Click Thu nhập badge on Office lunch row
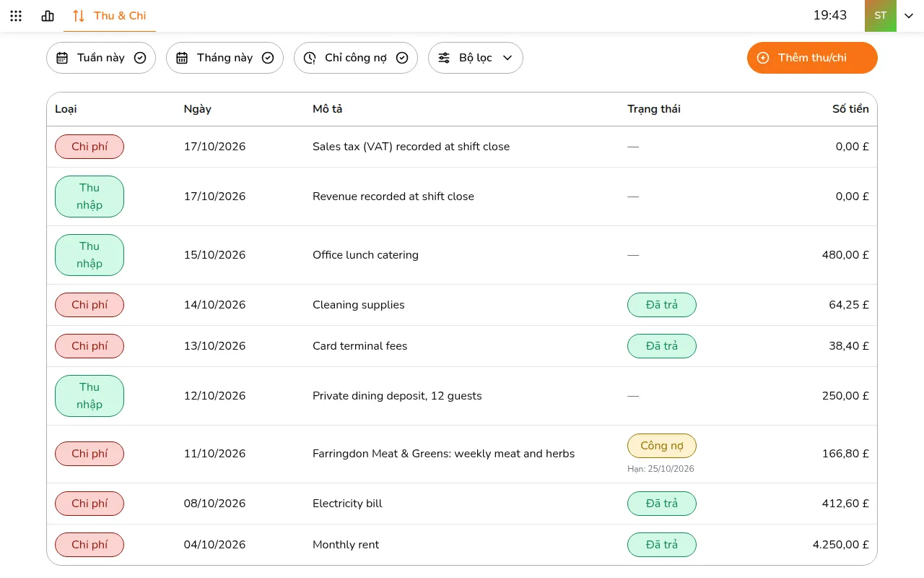 point(90,255)
